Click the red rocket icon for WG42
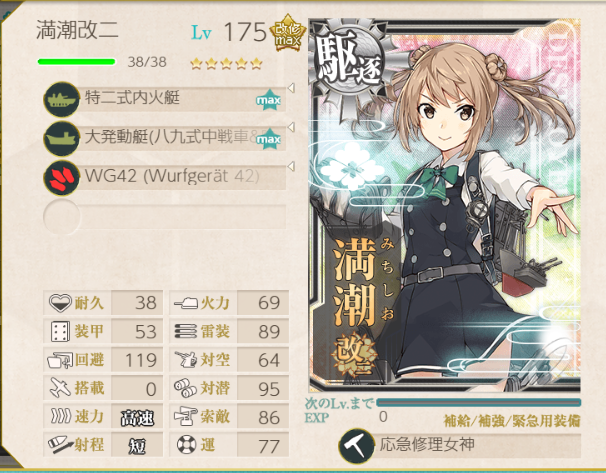The image size is (606, 473). click(x=62, y=177)
